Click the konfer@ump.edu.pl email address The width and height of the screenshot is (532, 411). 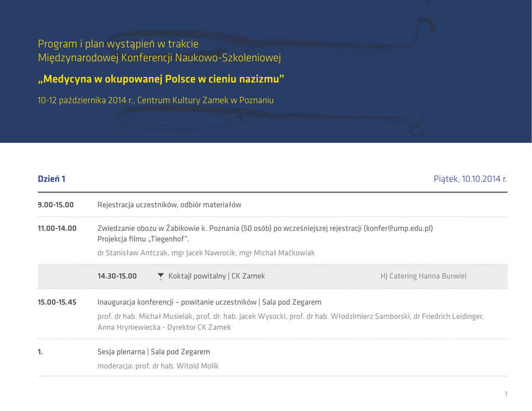tap(398, 228)
